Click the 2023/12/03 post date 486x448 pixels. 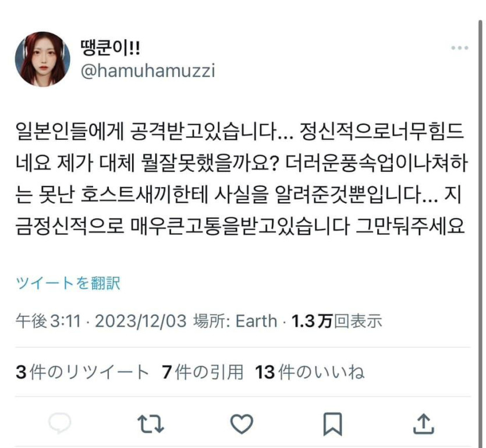click(x=141, y=321)
